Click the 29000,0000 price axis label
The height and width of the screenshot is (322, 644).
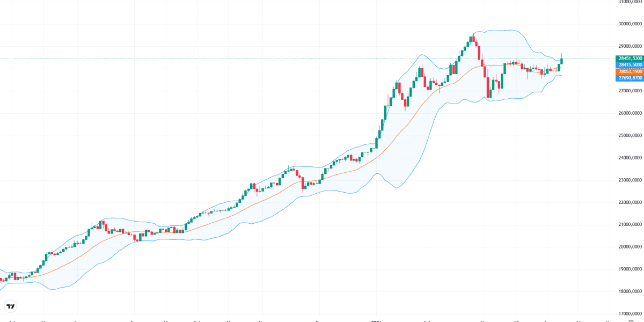point(630,46)
